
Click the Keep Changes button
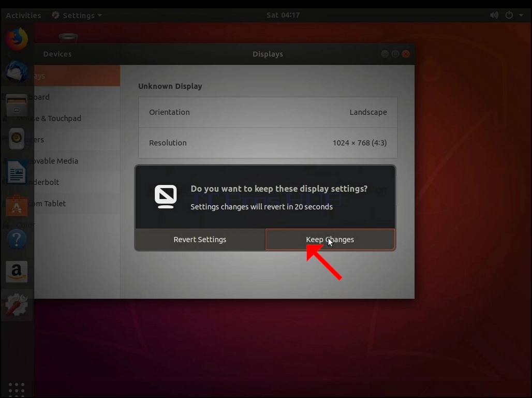click(330, 240)
